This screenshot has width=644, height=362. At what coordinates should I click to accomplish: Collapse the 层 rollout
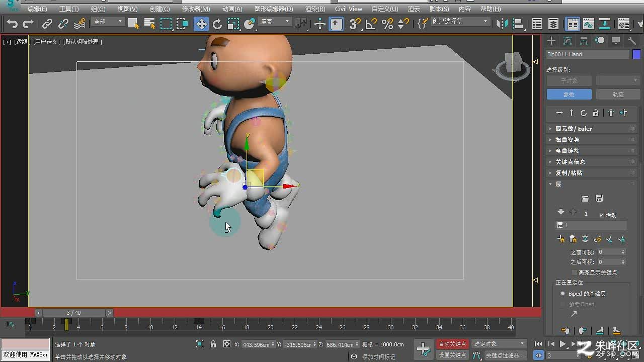point(592,184)
